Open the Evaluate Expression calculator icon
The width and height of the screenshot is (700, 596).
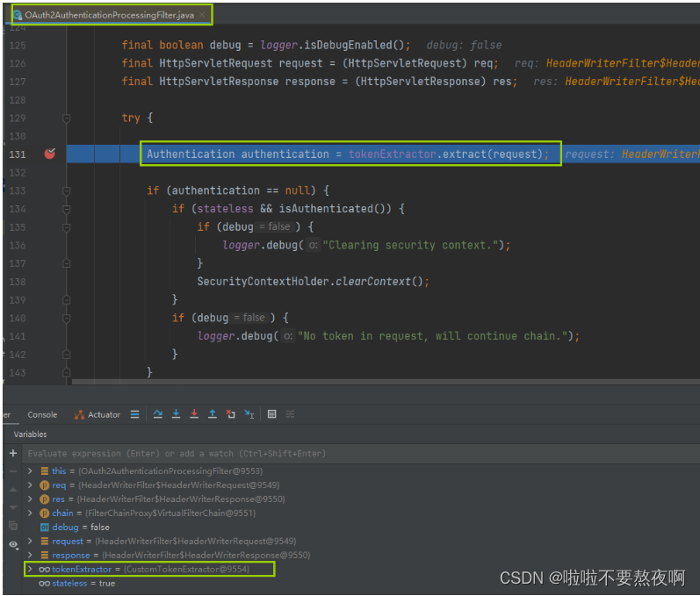pos(272,414)
